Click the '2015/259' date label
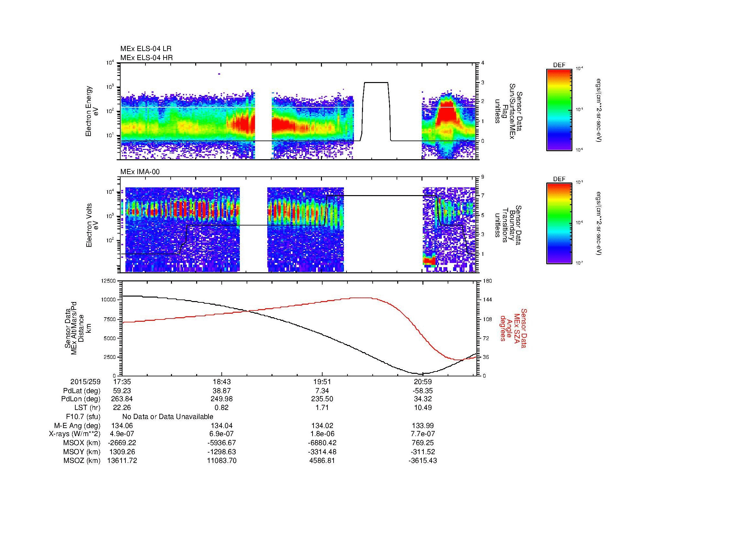This screenshot has width=756, height=534. coord(85,382)
